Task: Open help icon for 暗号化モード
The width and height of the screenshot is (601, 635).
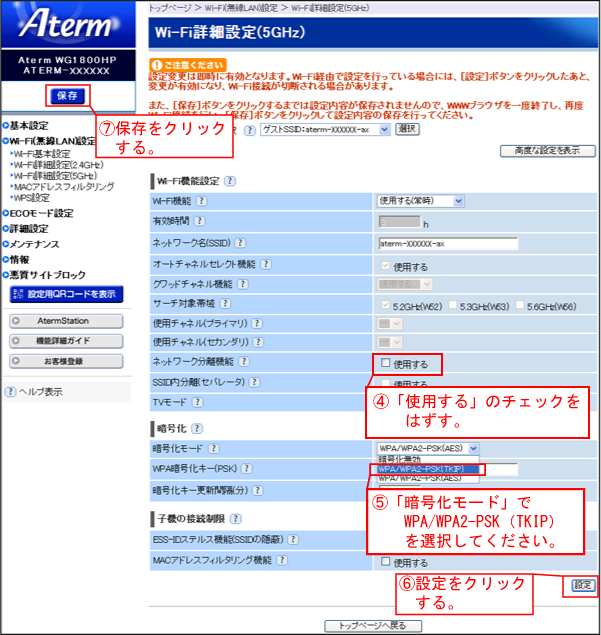Action: (x=213, y=449)
